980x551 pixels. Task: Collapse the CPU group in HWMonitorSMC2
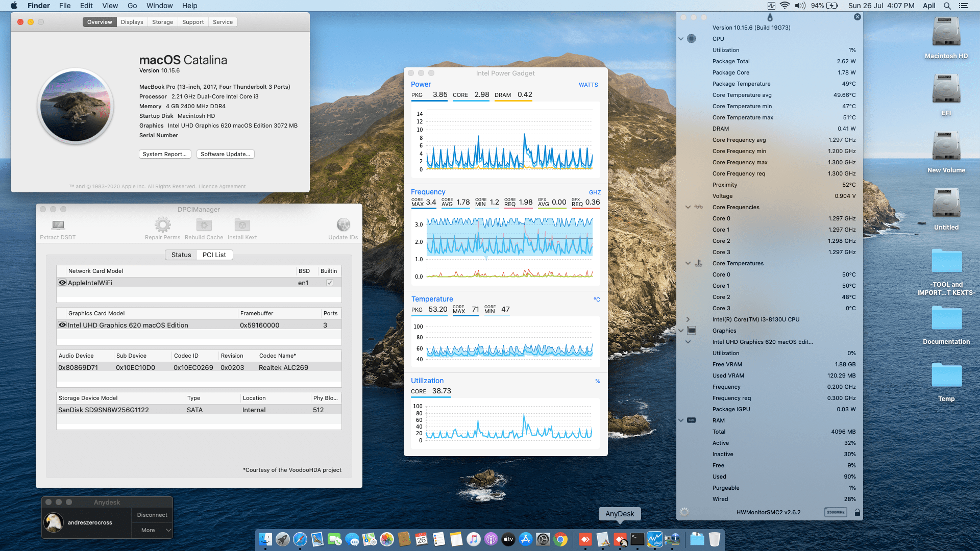pos(680,39)
